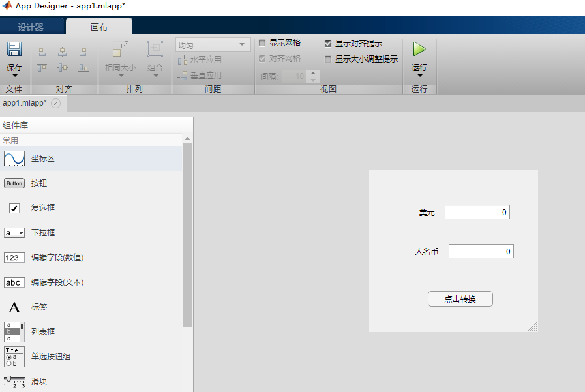
Task: Select the 单选按钮组 radio group icon
Action: (14, 357)
